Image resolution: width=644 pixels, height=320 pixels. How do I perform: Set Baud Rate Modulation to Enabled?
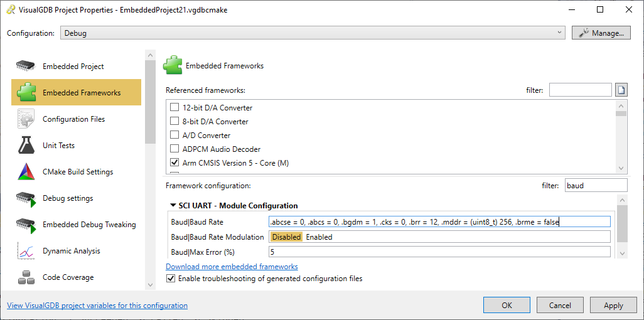pos(319,237)
